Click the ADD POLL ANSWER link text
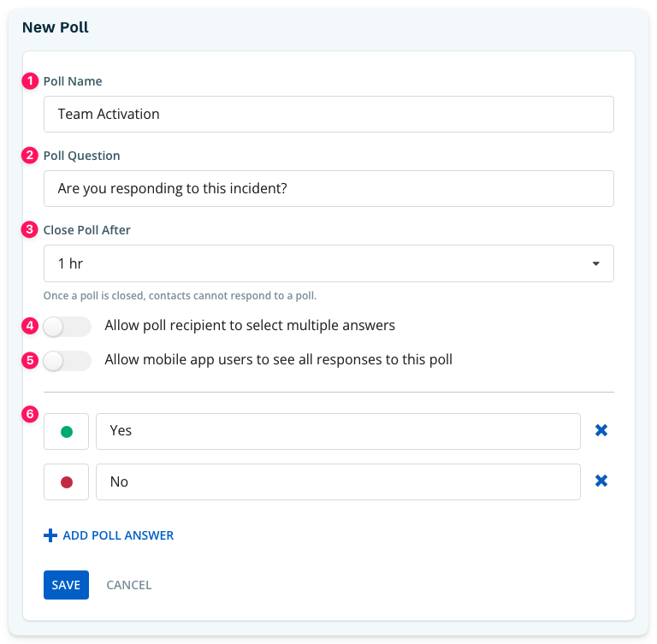This screenshot has height=644, width=657. pyautogui.click(x=118, y=535)
